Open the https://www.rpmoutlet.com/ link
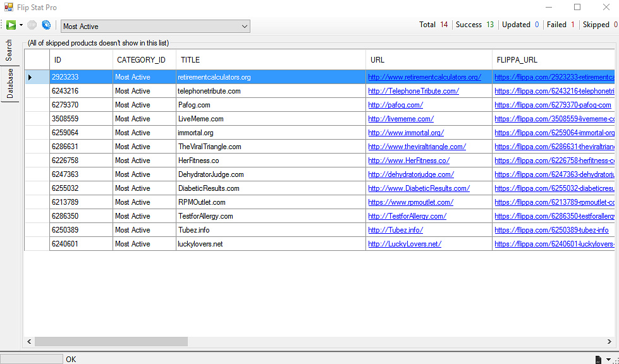The height and width of the screenshot is (364, 619). 410,202
